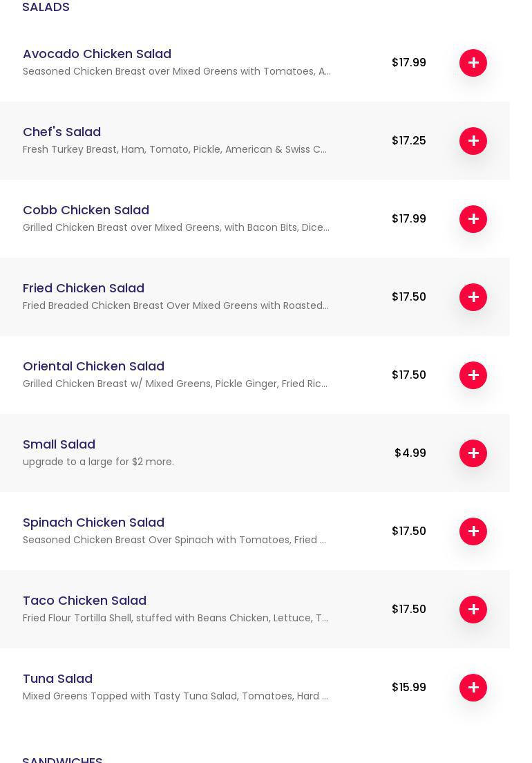This screenshot has height=763, width=532.
Task: Select the Cobb Chicken Salad name
Action: coord(86,210)
